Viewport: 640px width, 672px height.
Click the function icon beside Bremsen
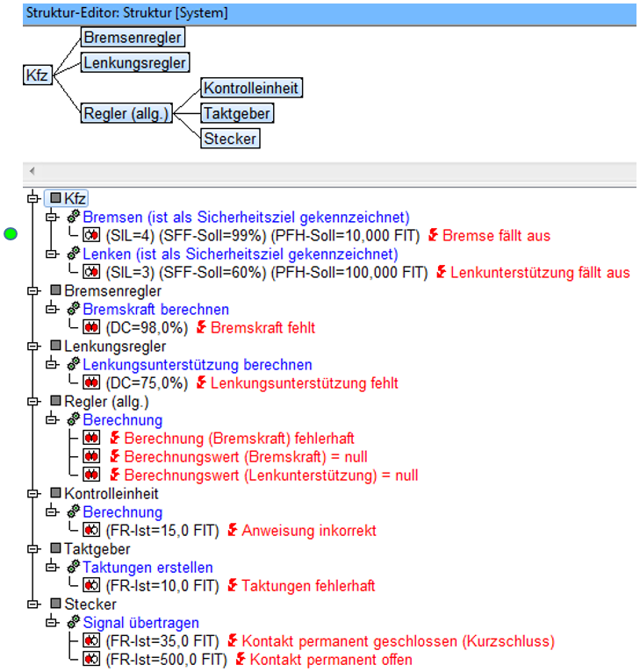tap(74, 217)
